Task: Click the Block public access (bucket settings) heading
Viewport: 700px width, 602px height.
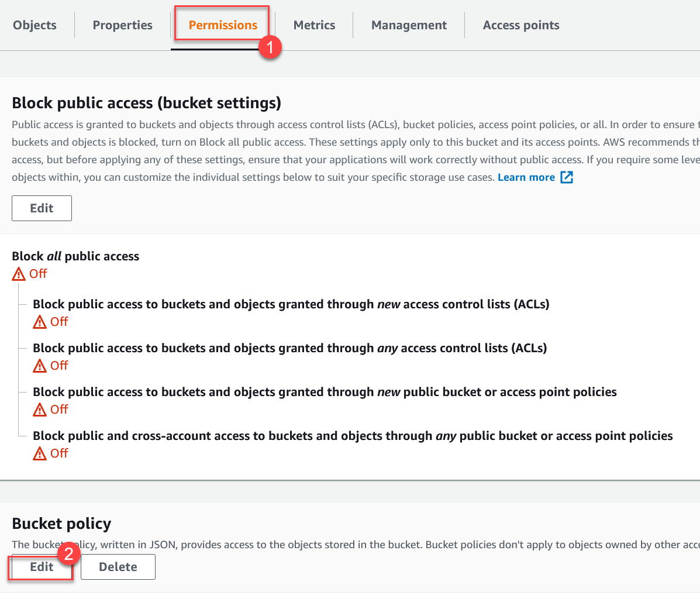Action: click(x=146, y=103)
